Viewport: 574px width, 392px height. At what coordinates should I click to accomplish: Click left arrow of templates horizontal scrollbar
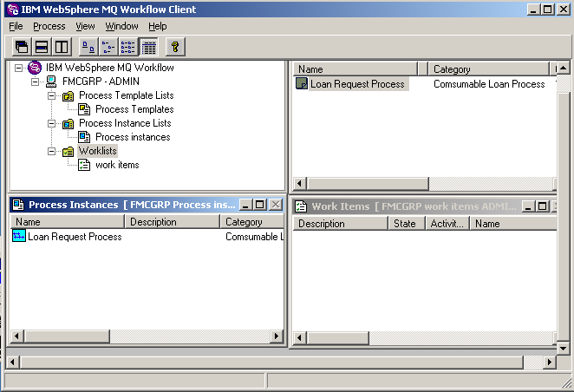[300, 183]
